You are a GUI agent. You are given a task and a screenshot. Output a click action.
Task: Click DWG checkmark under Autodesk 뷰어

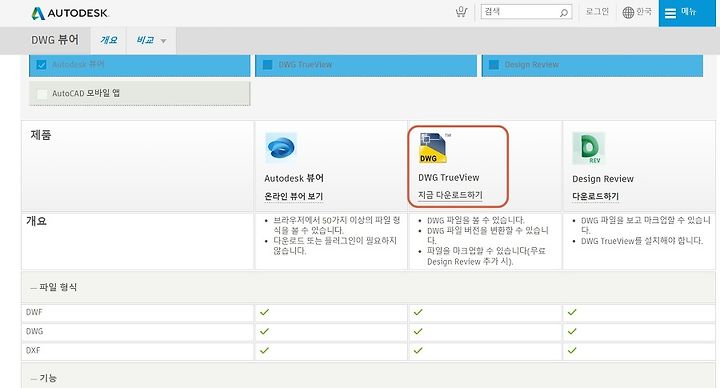264,332
